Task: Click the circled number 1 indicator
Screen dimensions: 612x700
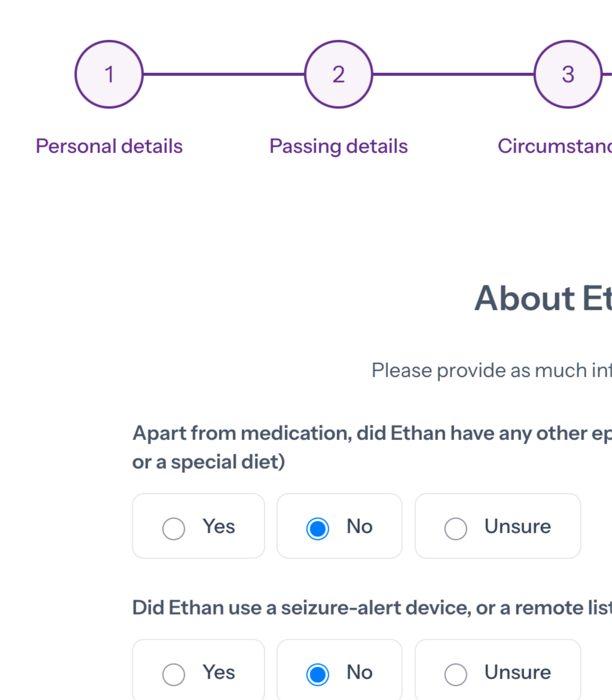Action: pos(108,74)
